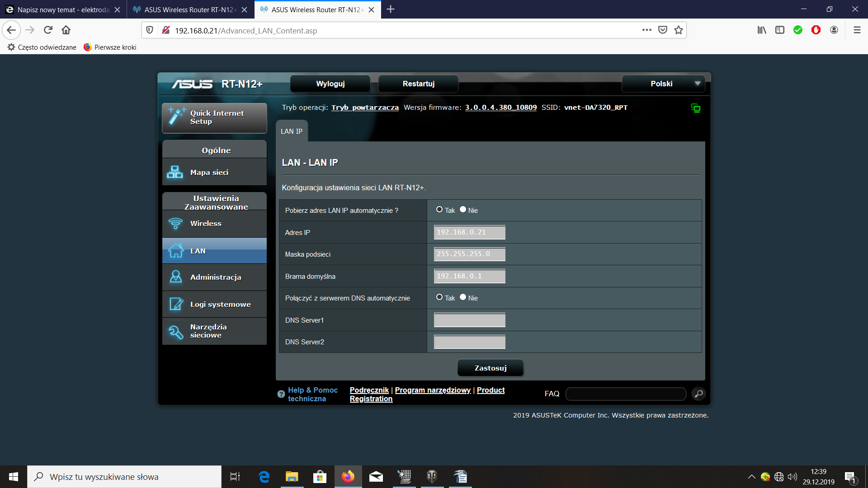Open the Podręcznik manual link
Screen dimensions: 868x488
pos(369,390)
